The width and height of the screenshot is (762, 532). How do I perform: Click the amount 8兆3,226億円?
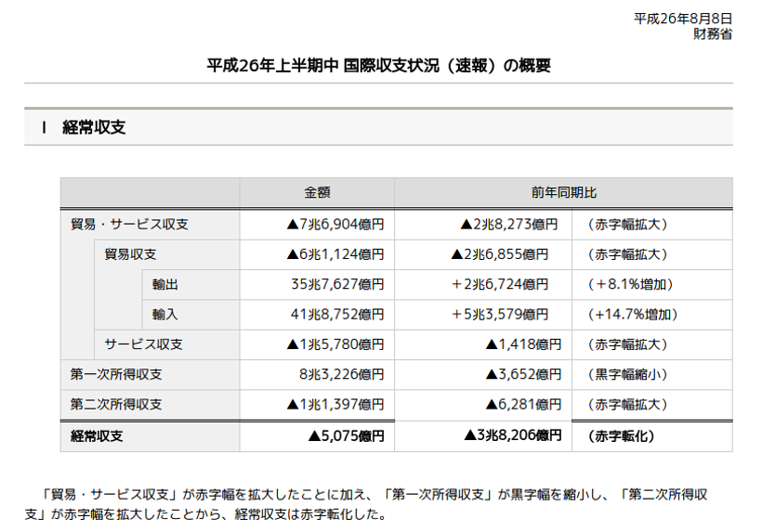[342, 374]
